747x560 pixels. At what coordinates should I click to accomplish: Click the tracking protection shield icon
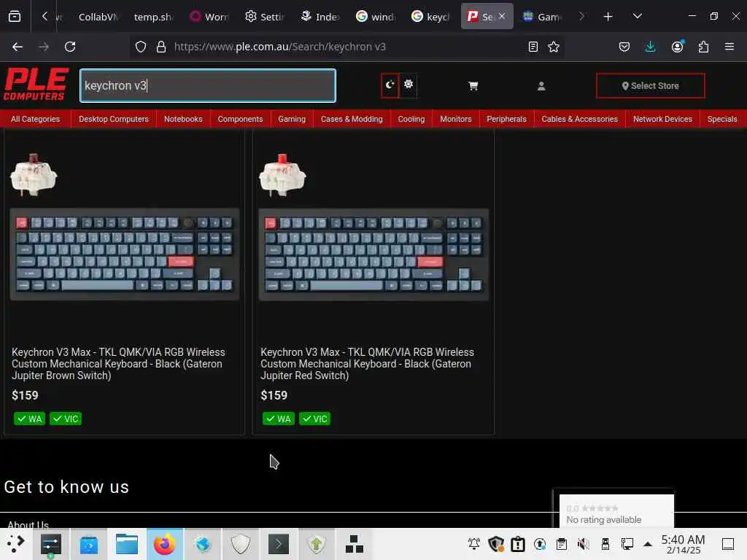(141, 47)
